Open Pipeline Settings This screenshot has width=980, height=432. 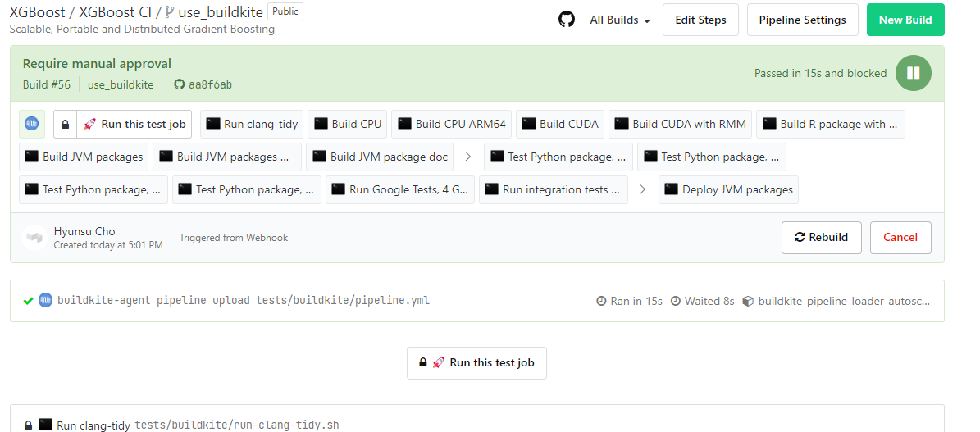803,20
